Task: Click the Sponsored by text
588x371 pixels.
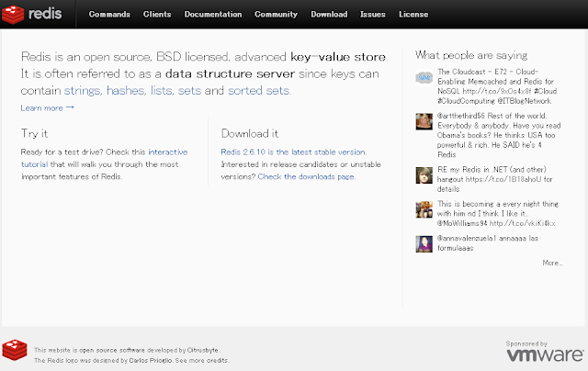Action: [x=526, y=343]
